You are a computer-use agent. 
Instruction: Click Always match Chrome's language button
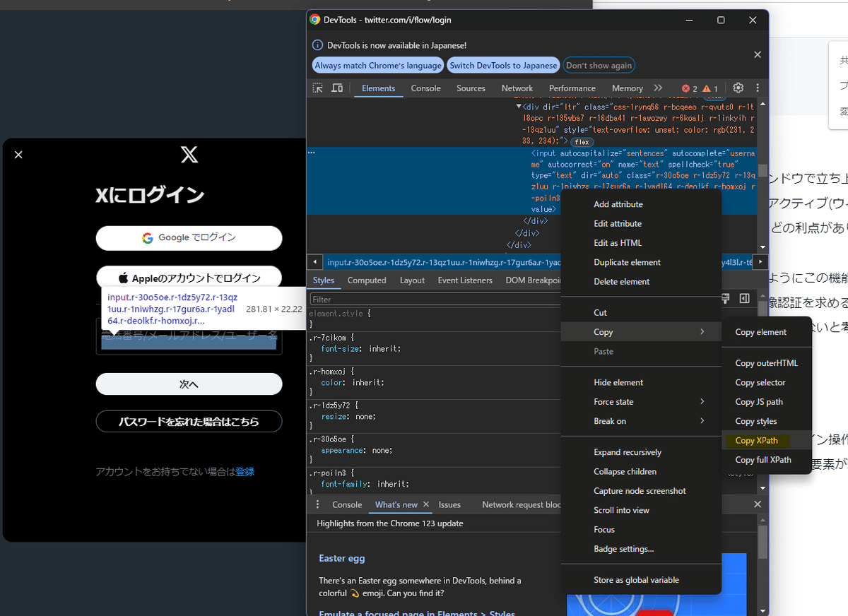(378, 66)
